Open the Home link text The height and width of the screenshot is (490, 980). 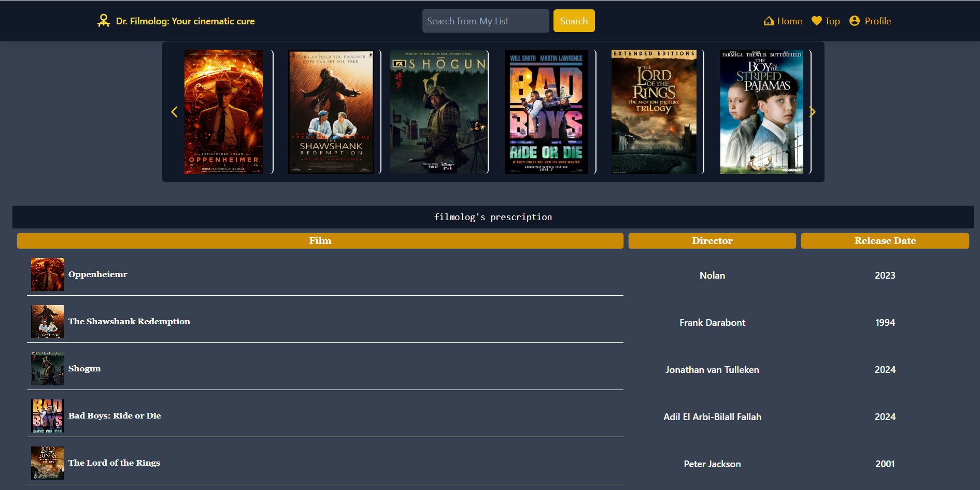coord(789,21)
